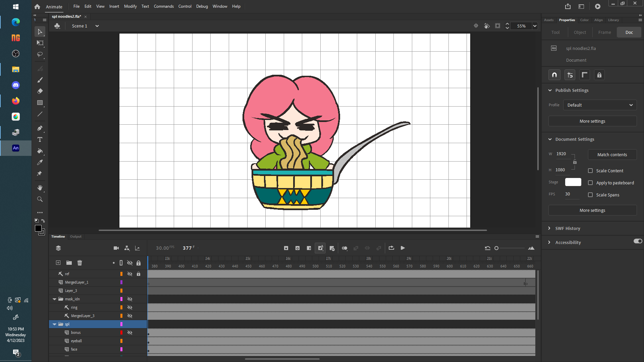Toggle visibility of ring layer
The height and width of the screenshot is (362, 644).
coord(130,307)
